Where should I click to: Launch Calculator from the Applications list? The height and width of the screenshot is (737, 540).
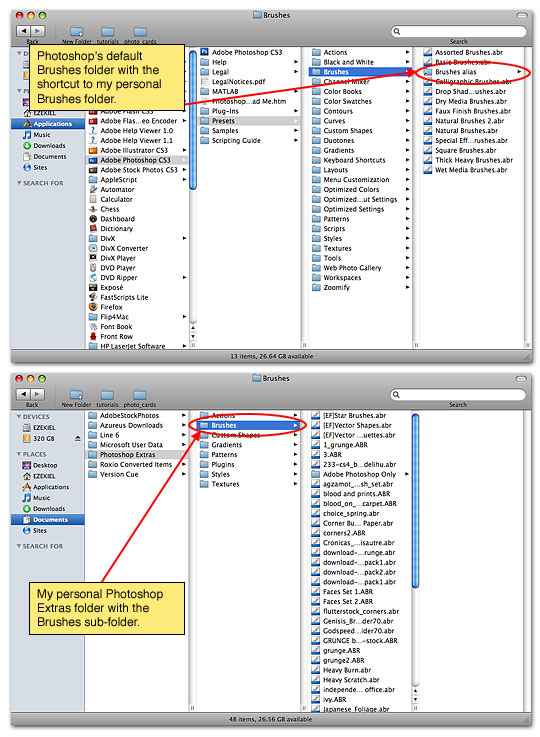point(93,199)
